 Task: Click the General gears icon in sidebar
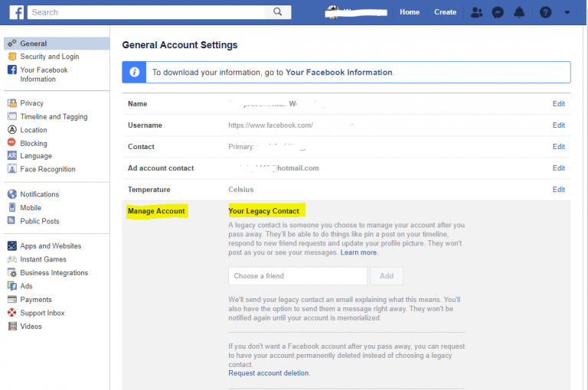tap(12, 43)
